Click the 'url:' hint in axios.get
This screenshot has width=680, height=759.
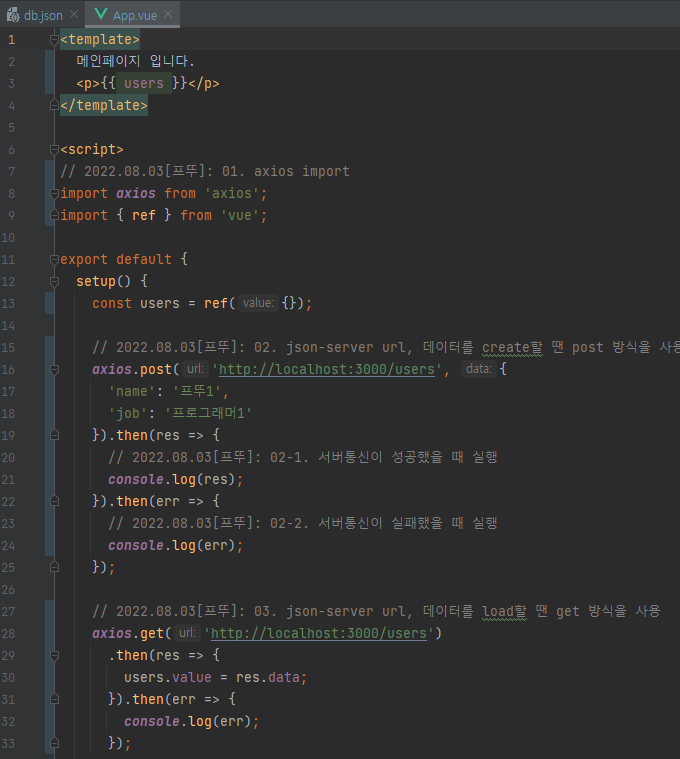(x=187, y=633)
